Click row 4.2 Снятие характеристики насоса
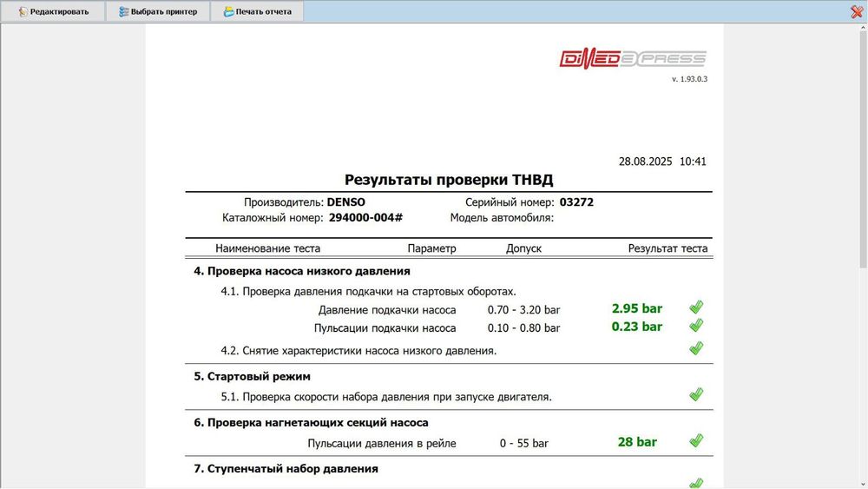 tap(358, 351)
